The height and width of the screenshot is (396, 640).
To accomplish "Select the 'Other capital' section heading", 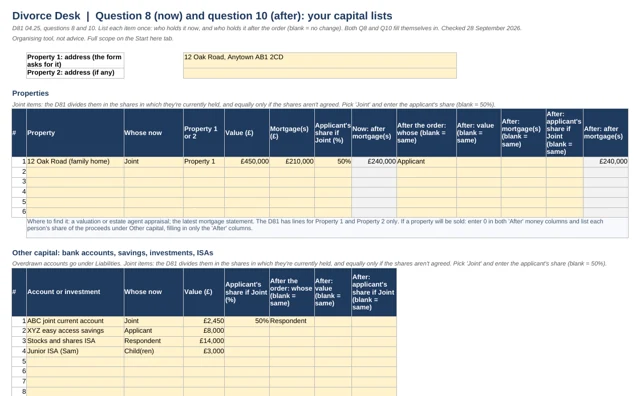I will (113, 253).
